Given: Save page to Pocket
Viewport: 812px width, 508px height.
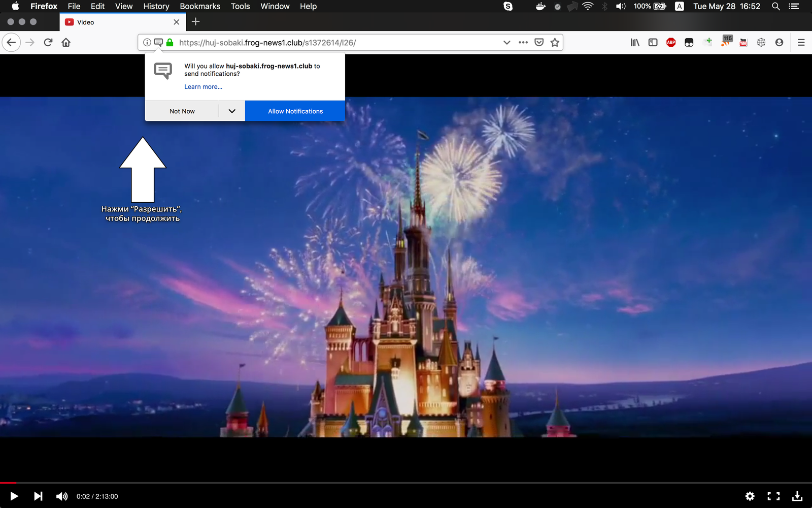Looking at the screenshot, I should click(539, 43).
